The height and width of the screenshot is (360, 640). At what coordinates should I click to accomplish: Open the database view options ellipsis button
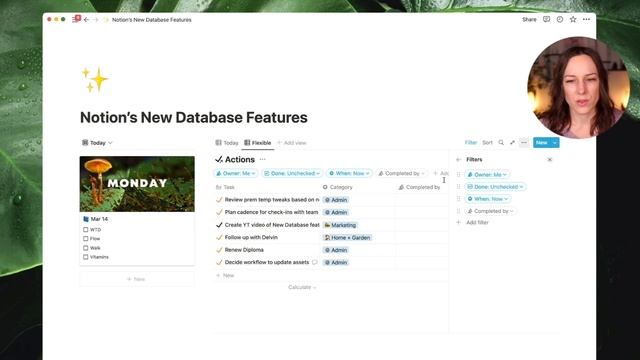524,142
